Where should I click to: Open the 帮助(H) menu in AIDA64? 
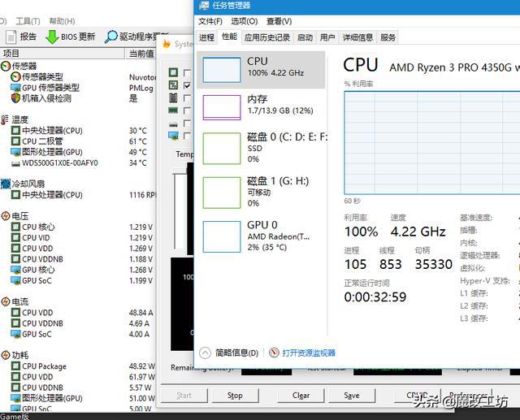pyautogui.click(x=62, y=21)
